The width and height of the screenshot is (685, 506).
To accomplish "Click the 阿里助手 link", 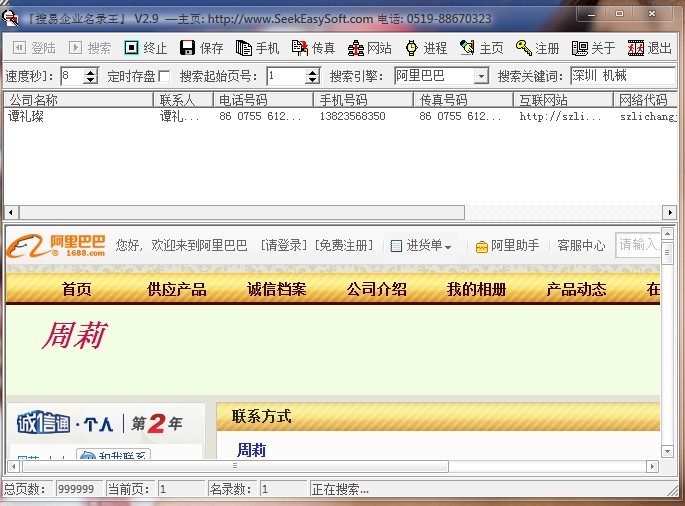I will (515, 246).
